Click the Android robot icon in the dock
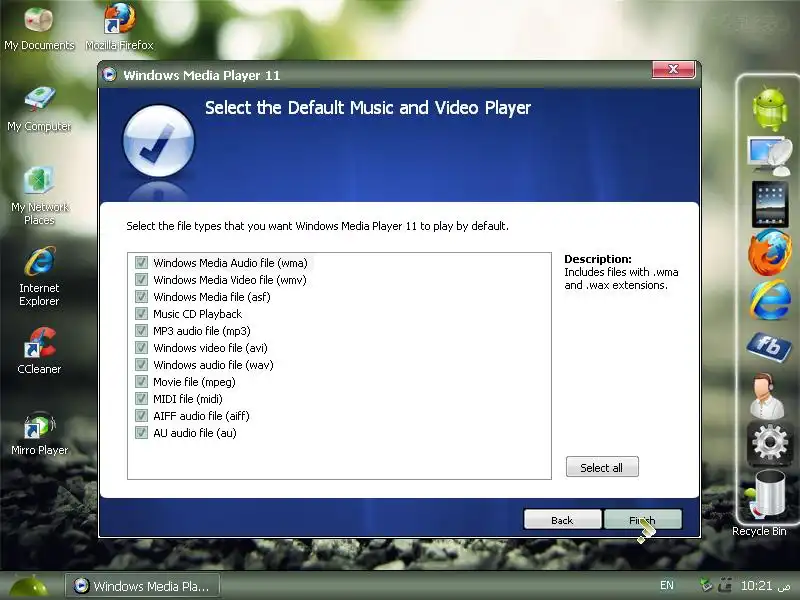 click(769, 109)
